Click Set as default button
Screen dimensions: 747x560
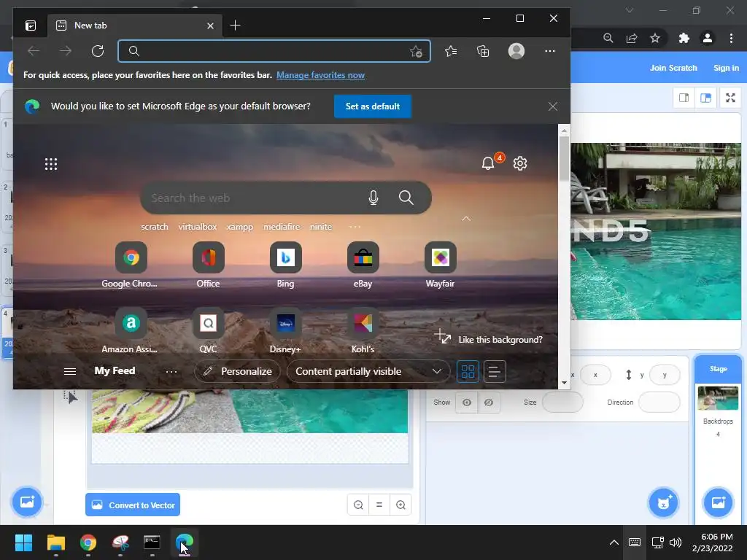tap(373, 106)
